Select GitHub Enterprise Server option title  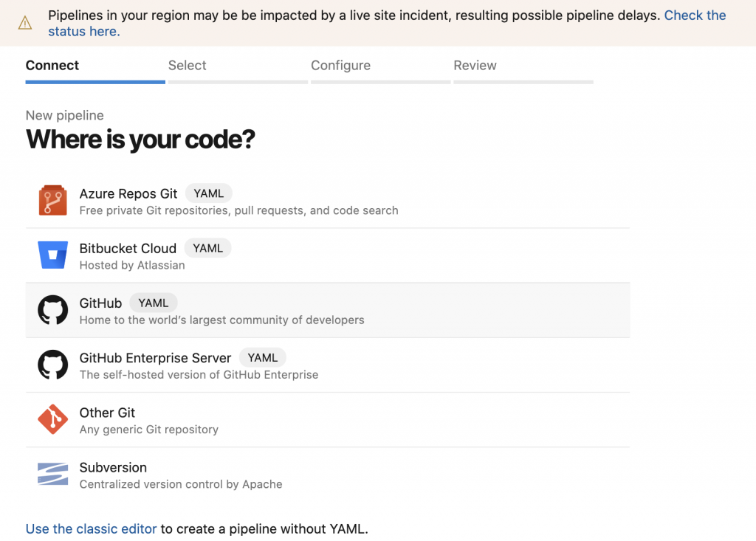[x=155, y=357]
